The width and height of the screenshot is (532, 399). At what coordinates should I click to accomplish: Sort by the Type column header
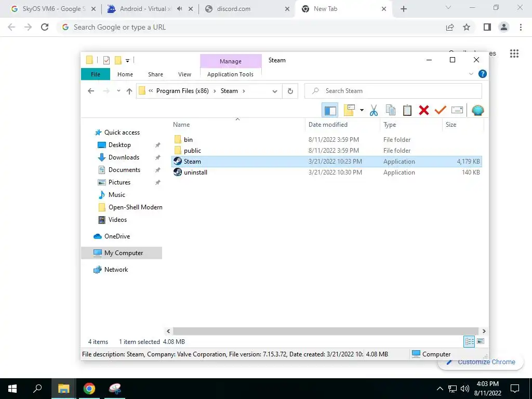[411, 125]
